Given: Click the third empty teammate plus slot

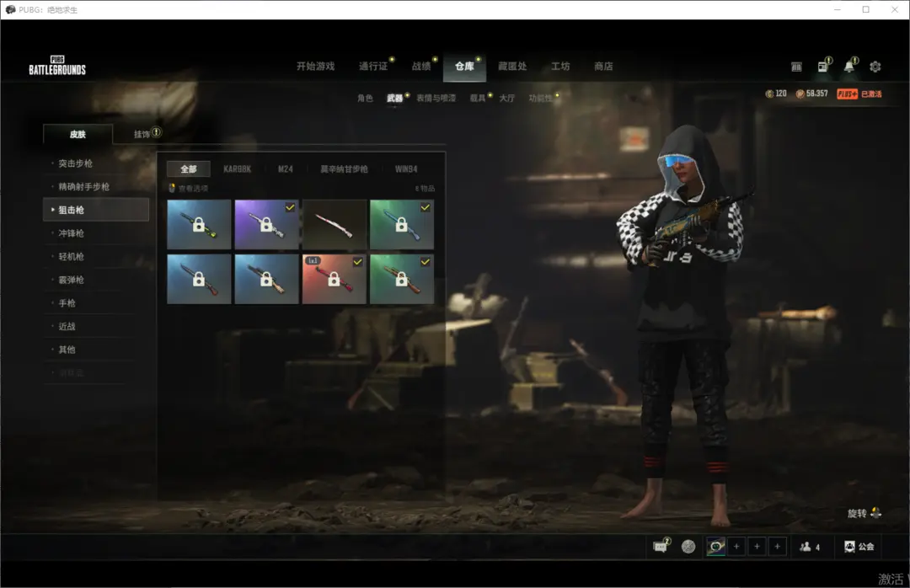Looking at the screenshot, I should coord(777,546).
